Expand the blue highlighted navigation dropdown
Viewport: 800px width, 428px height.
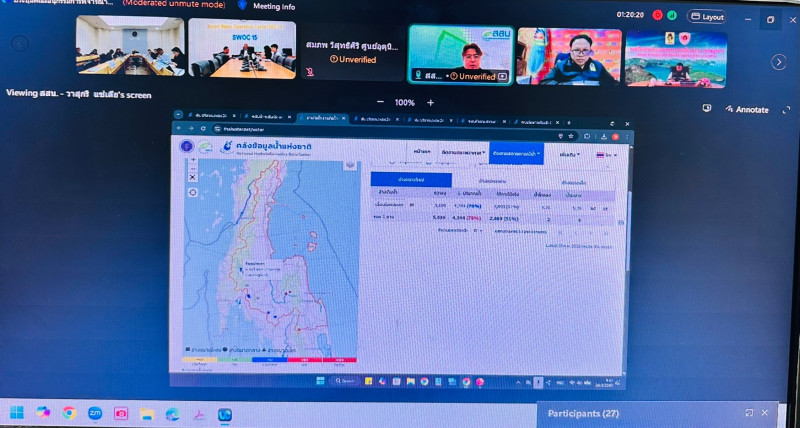pyautogui.click(x=516, y=154)
